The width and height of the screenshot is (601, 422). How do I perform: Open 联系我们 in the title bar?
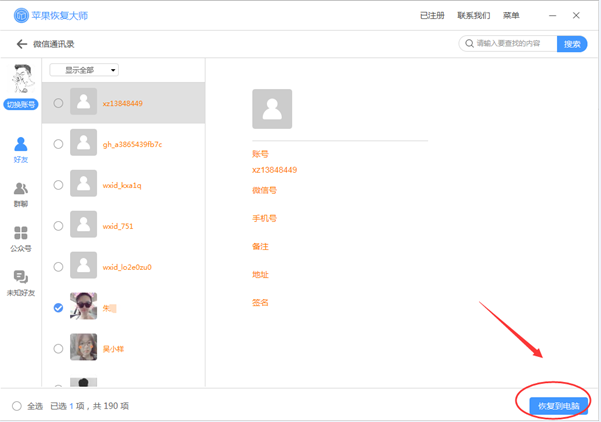[x=473, y=16]
